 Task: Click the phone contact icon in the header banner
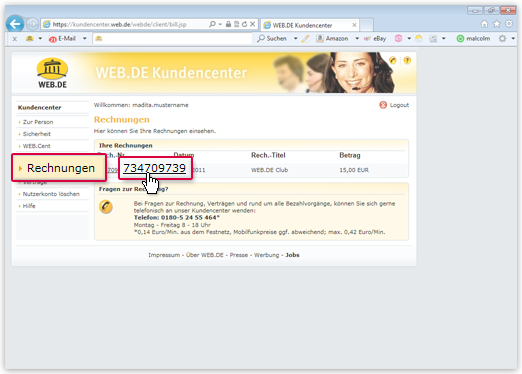393,60
